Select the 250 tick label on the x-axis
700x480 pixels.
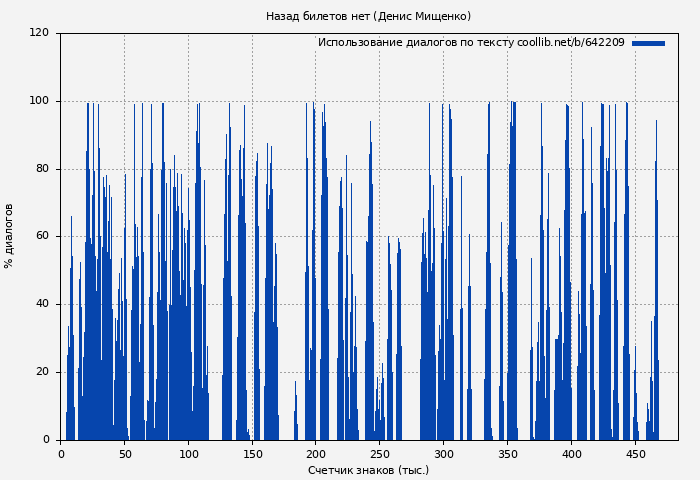(x=380, y=454)
